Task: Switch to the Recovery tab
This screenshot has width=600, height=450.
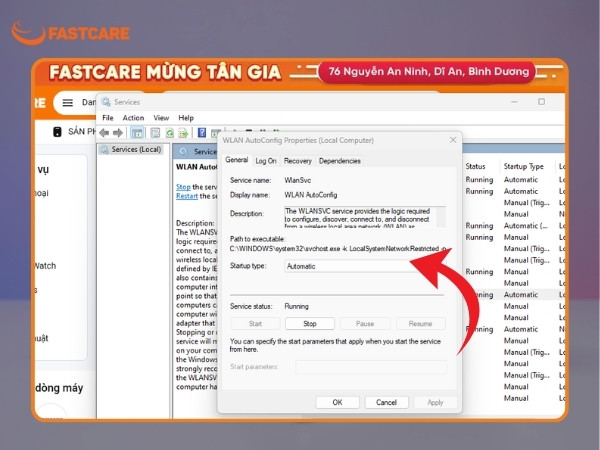Action: [298, 161]
